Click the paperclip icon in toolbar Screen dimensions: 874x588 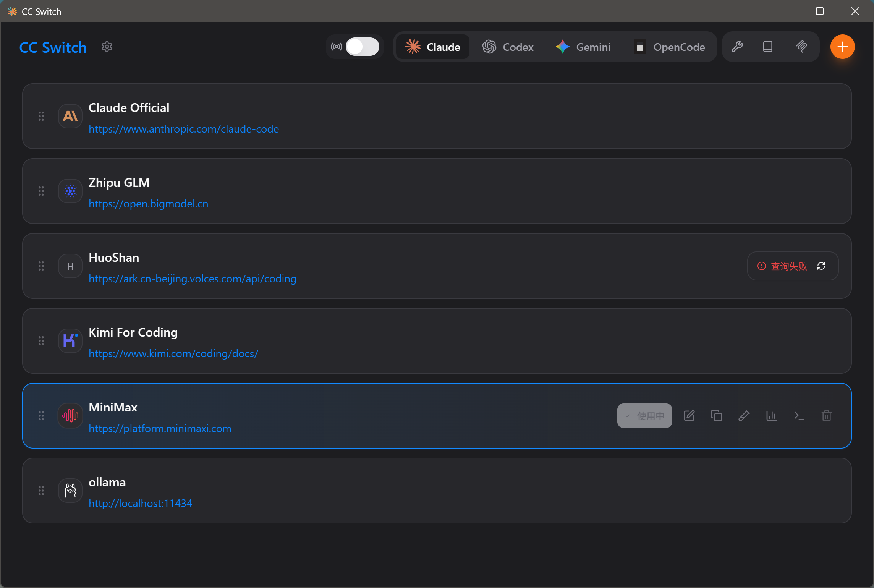(801, 47)
